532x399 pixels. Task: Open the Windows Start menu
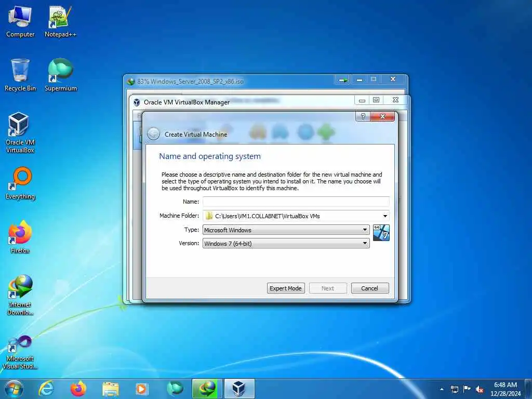pyautogui.click(x=14, y=389)
